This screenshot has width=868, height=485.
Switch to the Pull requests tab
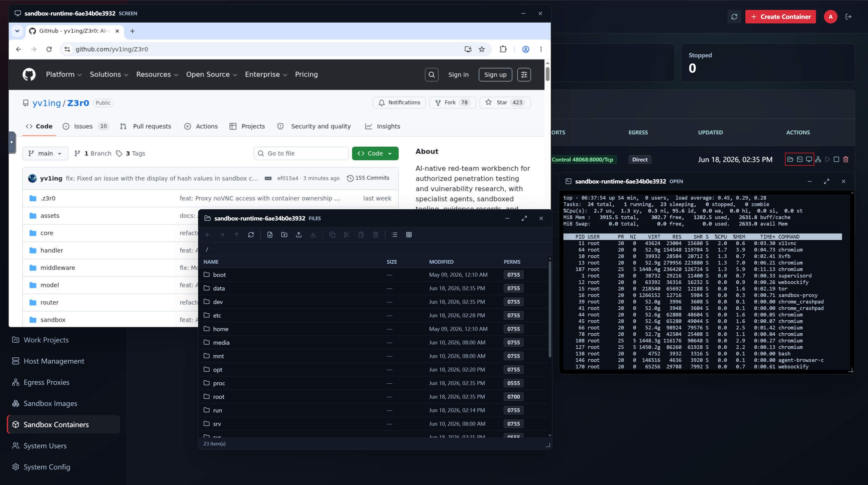[146, 126]
